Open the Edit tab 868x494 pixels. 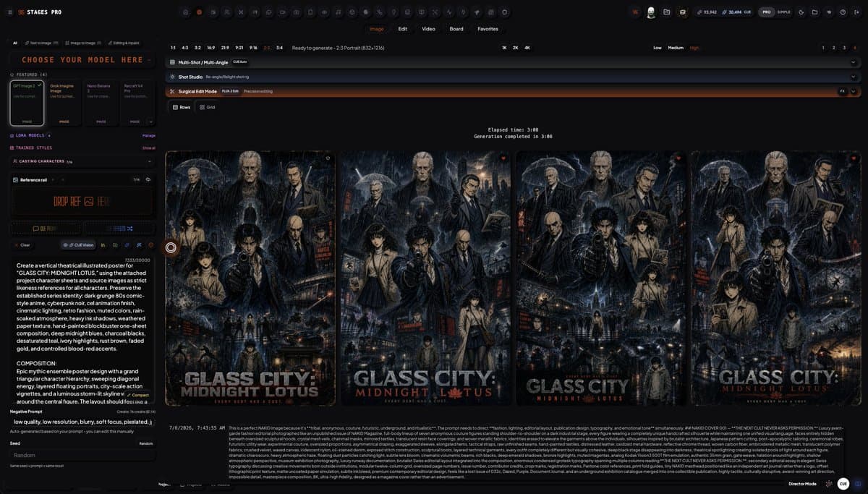403,29
